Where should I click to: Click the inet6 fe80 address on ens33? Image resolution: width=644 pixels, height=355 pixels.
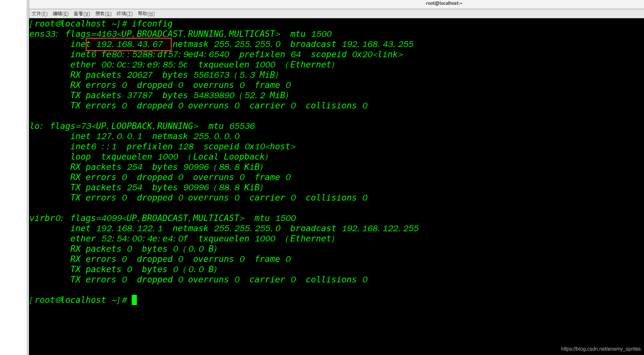[165, 54]
